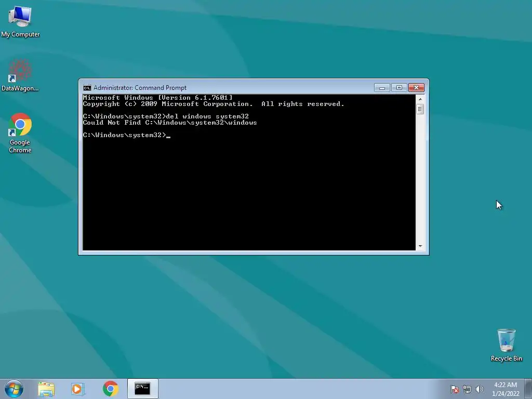Screen dimensions: 532x399
Task: Select the DataWagon desktop shortcut
Action: click(x=20, y=75)
